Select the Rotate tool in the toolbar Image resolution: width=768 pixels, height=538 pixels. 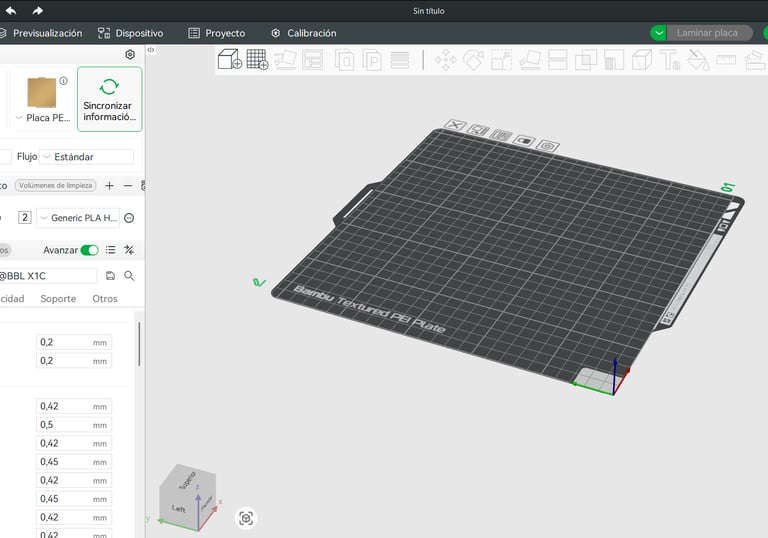tap(473, 60)
